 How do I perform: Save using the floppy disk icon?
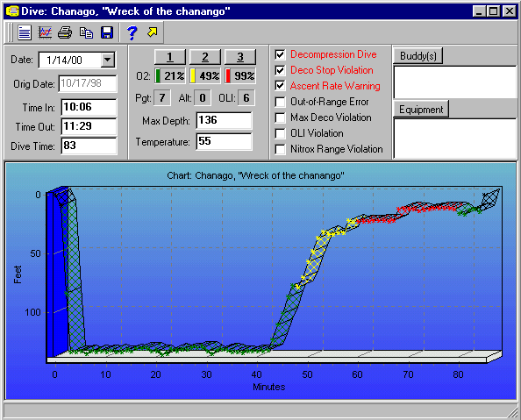[107, 32]
